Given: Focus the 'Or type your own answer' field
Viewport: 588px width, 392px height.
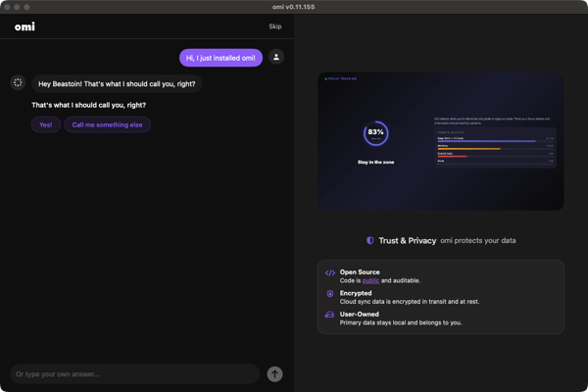Looking at the screenshot, I should [135, 374].
